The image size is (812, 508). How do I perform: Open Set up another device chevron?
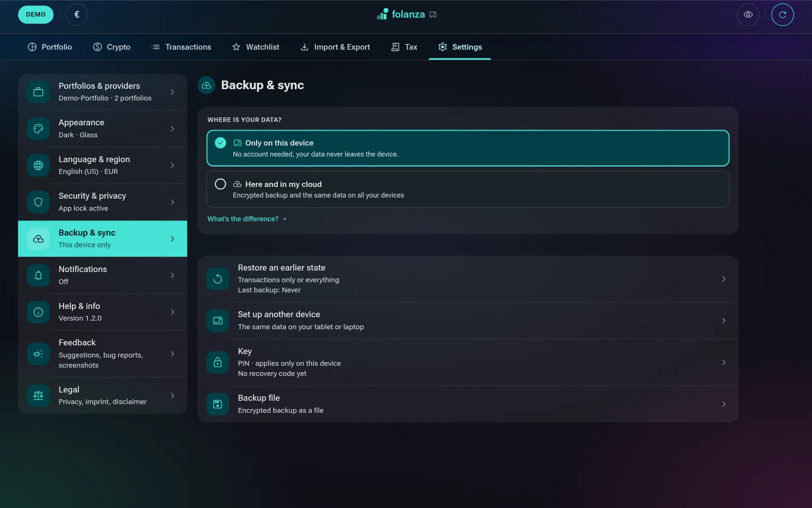click(724, 321)
